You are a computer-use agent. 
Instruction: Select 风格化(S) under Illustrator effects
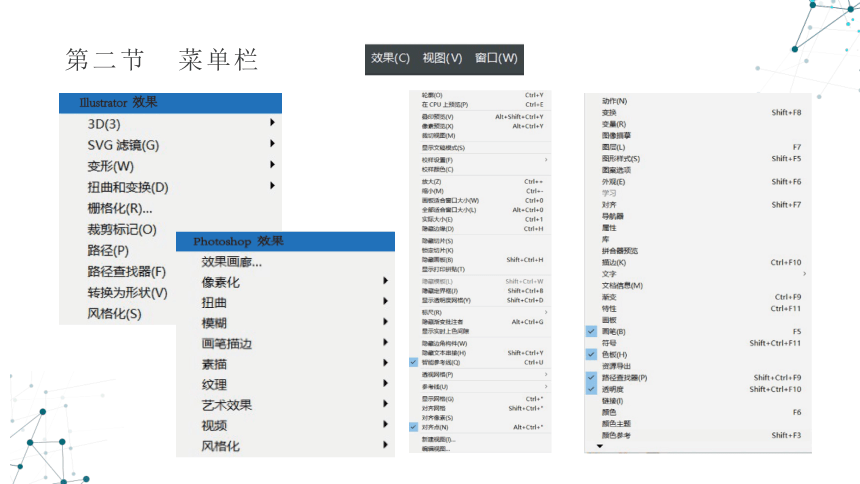(117, 314)
